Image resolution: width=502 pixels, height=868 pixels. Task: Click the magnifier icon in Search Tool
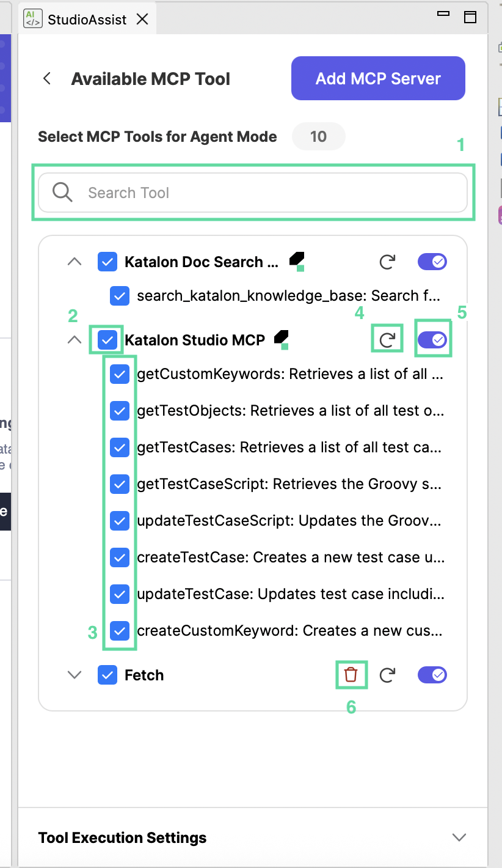(x=62, y=193)
